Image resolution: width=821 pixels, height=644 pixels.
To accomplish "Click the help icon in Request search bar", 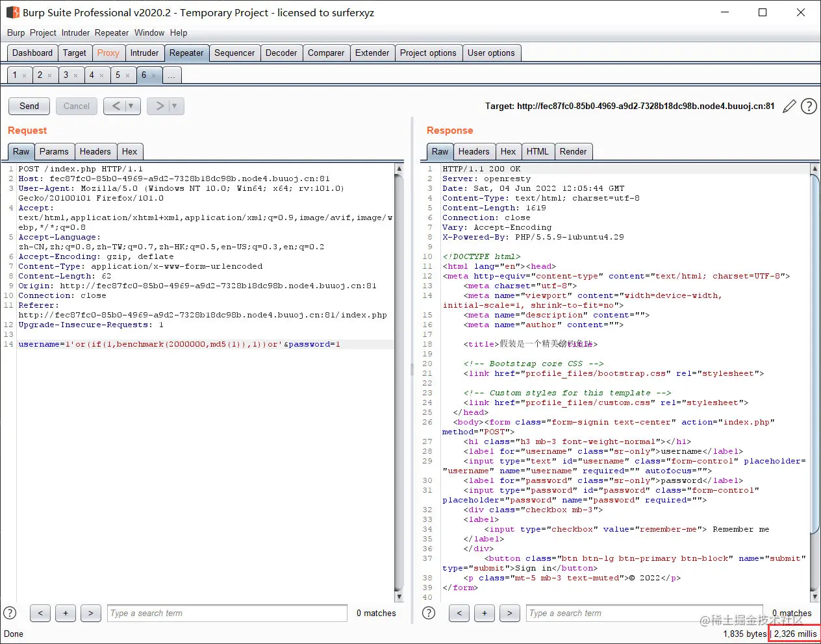I will (10, 612).
